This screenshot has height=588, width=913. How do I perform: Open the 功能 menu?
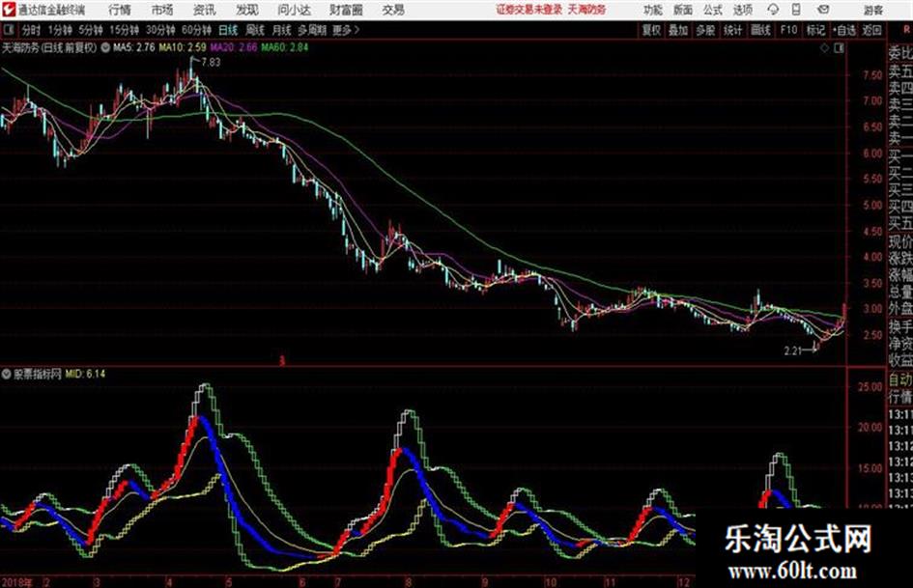653,10
